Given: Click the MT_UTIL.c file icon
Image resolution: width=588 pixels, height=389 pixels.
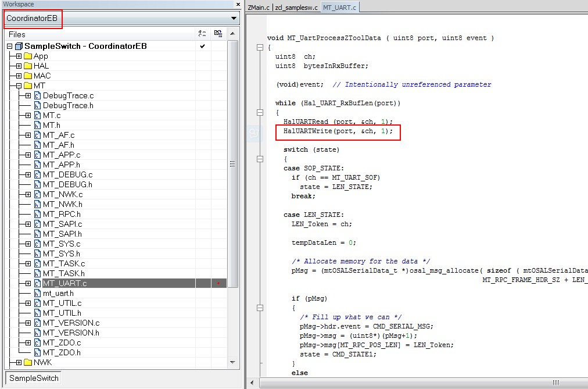Looking at the screenshot, I should 37,303.
